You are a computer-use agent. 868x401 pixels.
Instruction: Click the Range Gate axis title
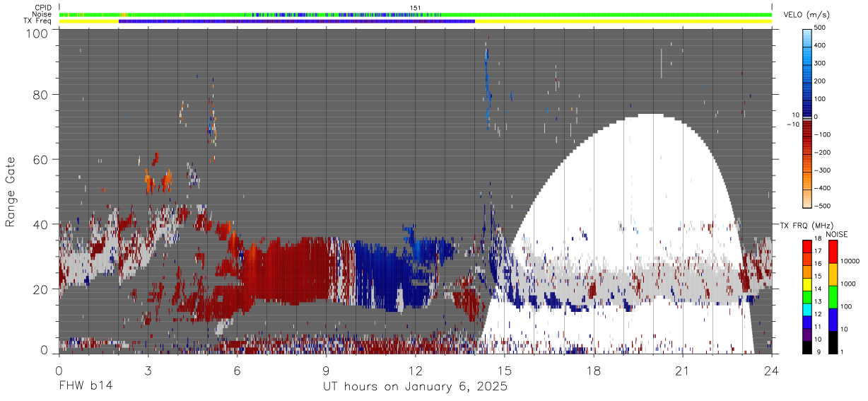11,192
